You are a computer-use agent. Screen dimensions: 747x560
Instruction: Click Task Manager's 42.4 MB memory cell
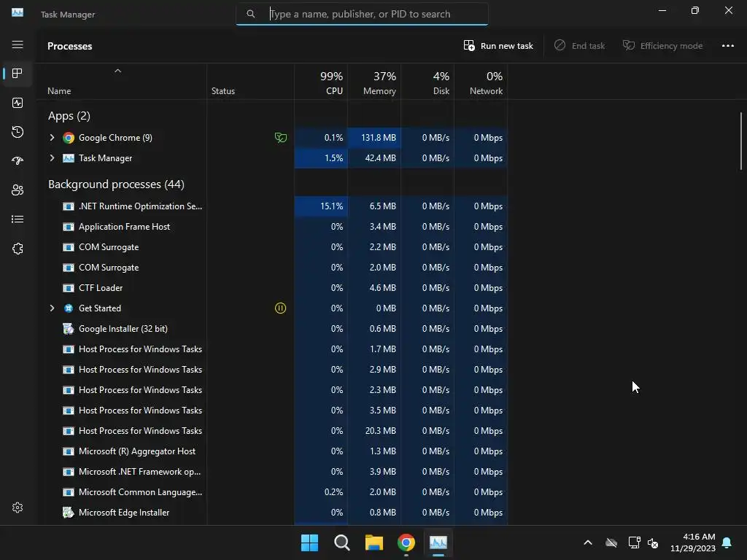point(374,158)
